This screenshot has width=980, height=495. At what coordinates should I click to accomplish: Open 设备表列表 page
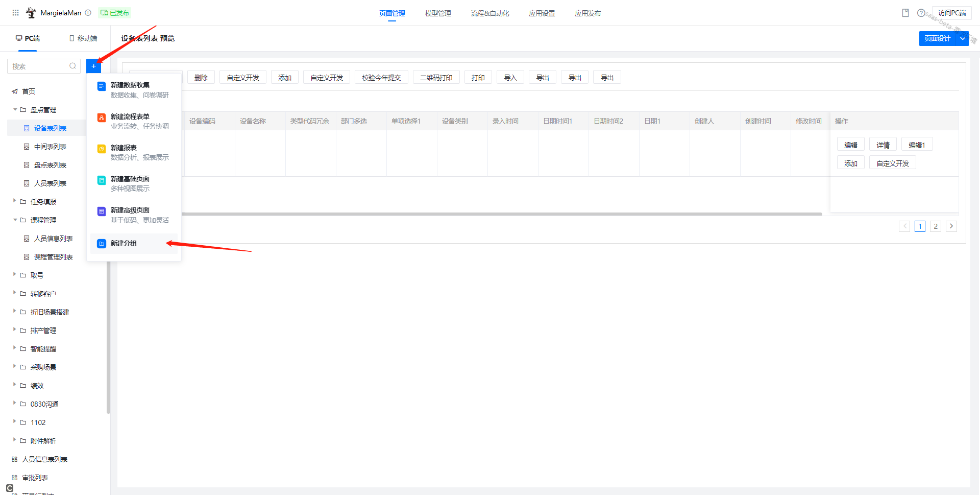pyautogui.click(x=50, y=128)
